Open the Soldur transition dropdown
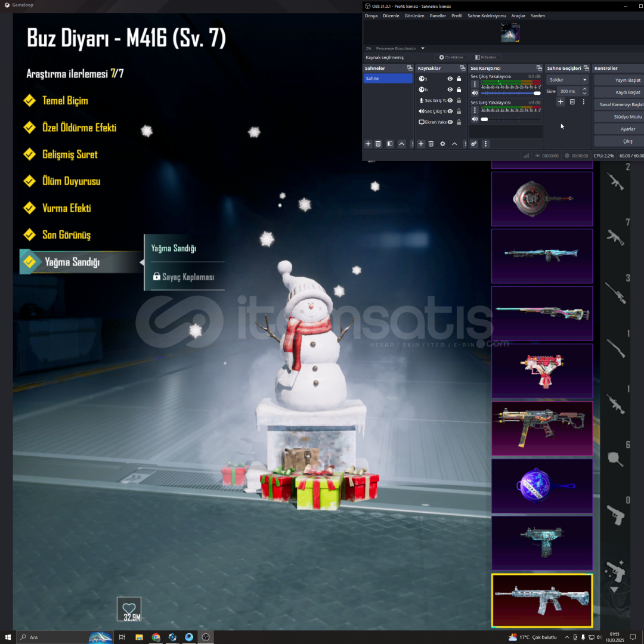644x644 pixels. (x=568, y=80)
